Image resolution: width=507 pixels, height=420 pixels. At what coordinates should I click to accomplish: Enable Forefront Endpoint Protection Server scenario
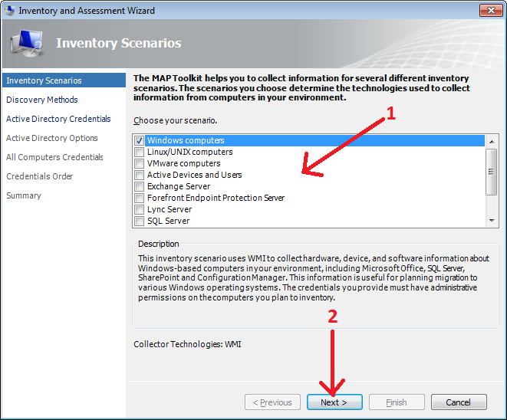pos(139,199)
